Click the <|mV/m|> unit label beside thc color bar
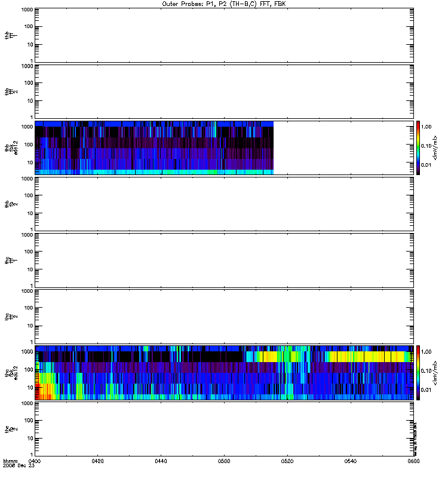The image size is (448, 478). 435,373
